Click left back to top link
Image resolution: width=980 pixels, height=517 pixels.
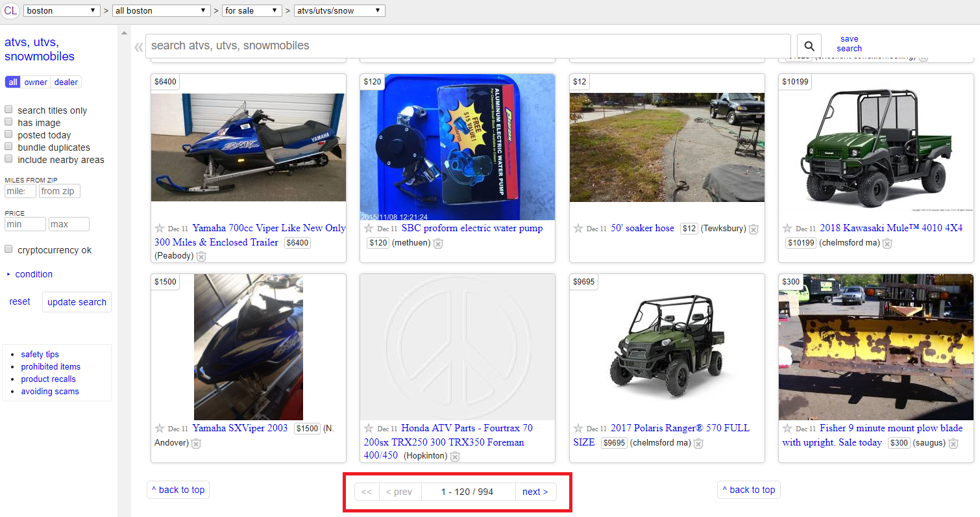178,490
